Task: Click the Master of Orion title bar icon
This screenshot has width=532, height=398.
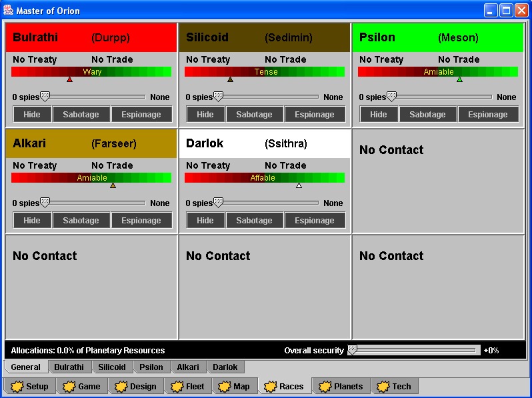Action: tap(8, 10)
